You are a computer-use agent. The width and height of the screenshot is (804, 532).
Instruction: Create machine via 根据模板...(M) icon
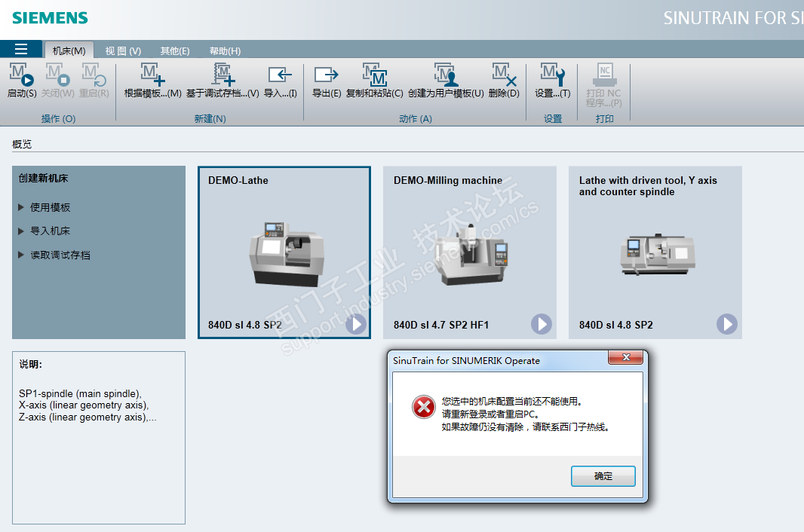point(153,75)
